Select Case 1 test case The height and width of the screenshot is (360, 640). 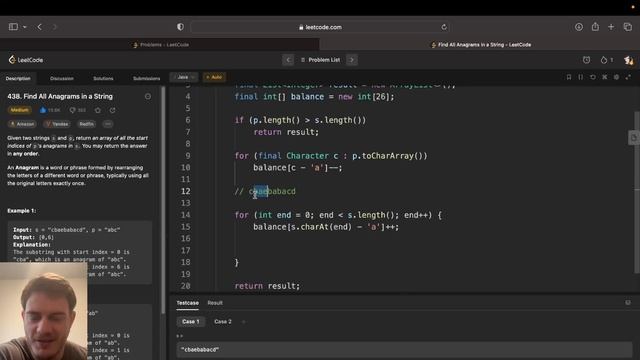191,322
